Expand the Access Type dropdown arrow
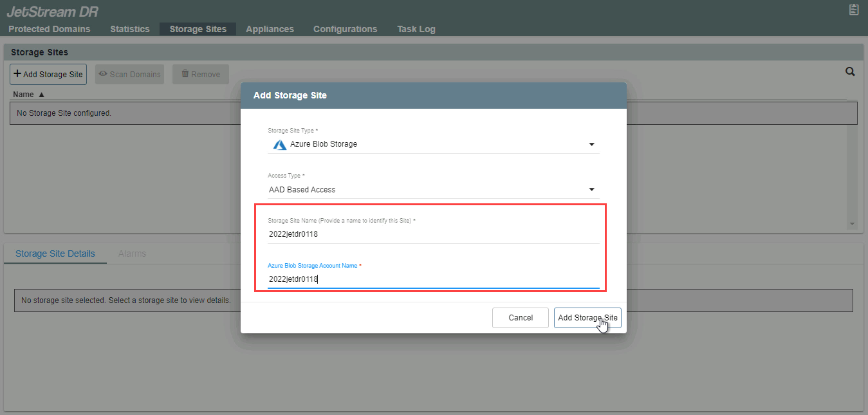Viewport: 868px width, 415px height. (x=591, y=190)
